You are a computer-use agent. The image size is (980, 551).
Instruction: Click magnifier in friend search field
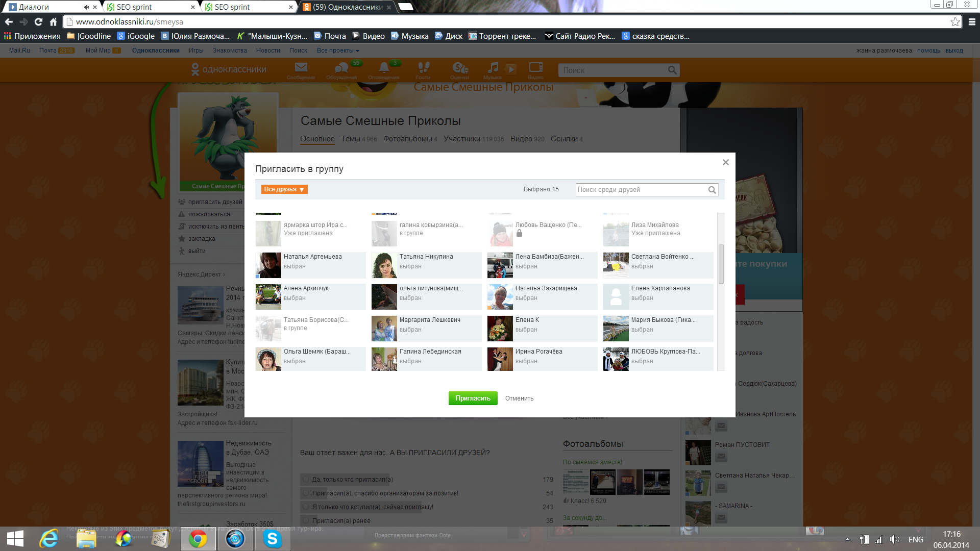712,190
